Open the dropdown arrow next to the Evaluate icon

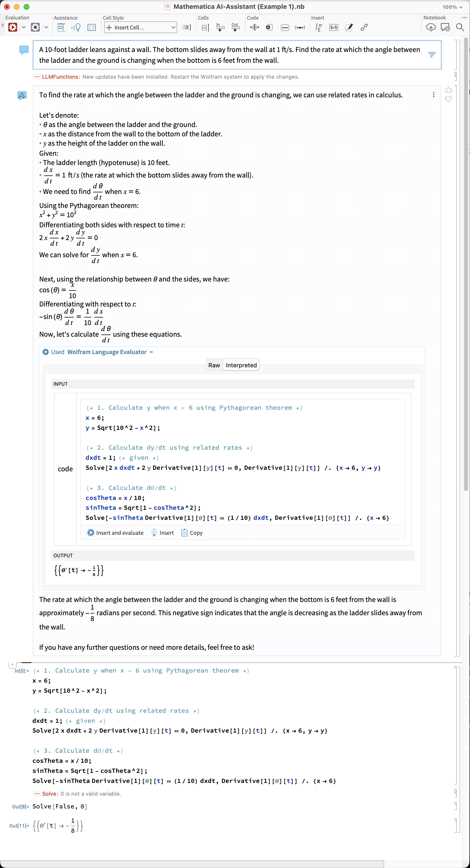pos(24,27)
